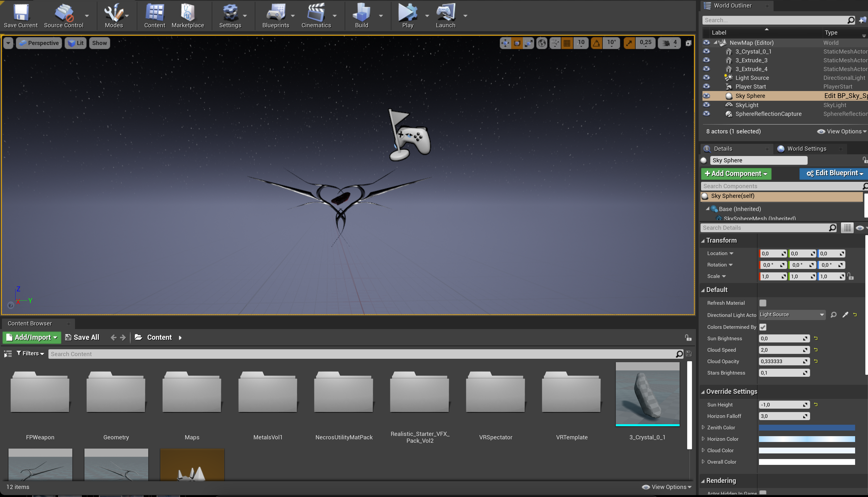Screen dimensions: 868x497
Task: Click Save All in Content Browser
Action: (x=82, y=337)
